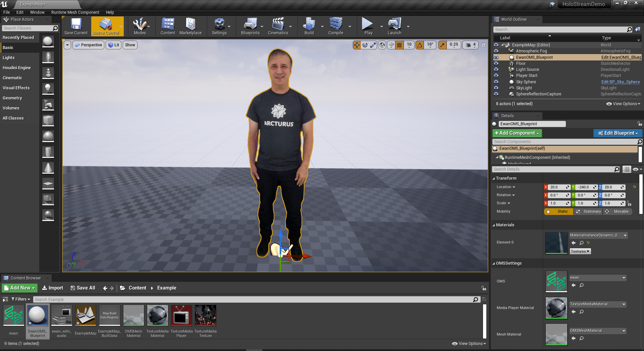Reset Element 0 material to default
The width and height of the screenshot is (644, 351).
pyautogui.click(x=588, y=243)
